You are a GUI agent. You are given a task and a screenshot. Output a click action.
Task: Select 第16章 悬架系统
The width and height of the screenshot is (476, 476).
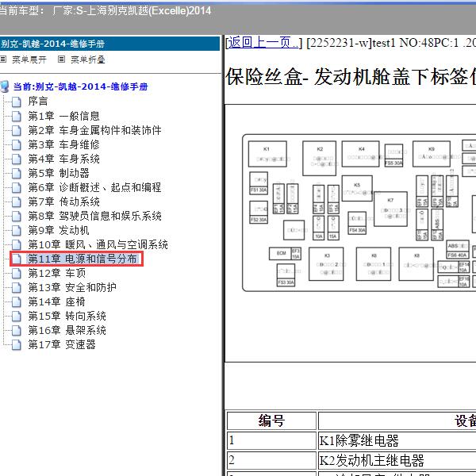pyautogui.click(x=67, y=330)
